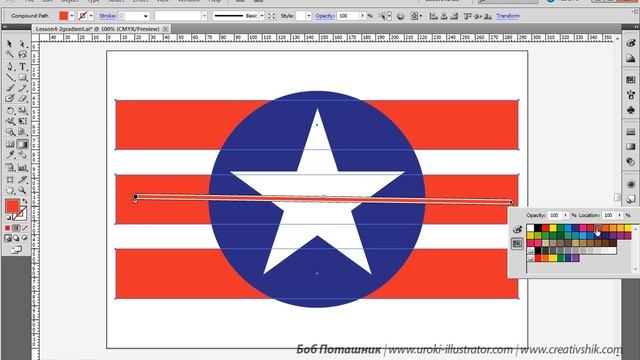The height and width of the screenshot is (360, 640).
Task: Select the Blend tool
Action: [x=22, y=155]
